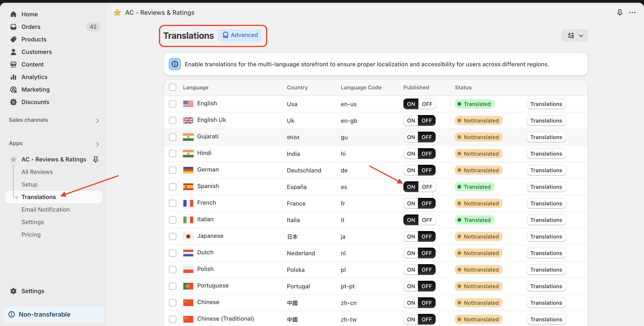Turn OFF publishing for Italian
The width and height of the screenshot is (644, 326).
427,220
